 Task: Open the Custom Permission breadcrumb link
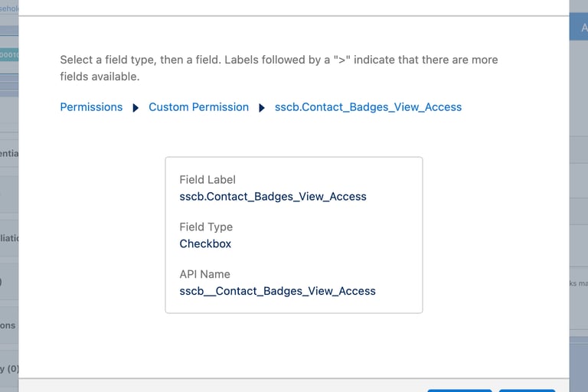pyautogui.click(x=198, y=107)
